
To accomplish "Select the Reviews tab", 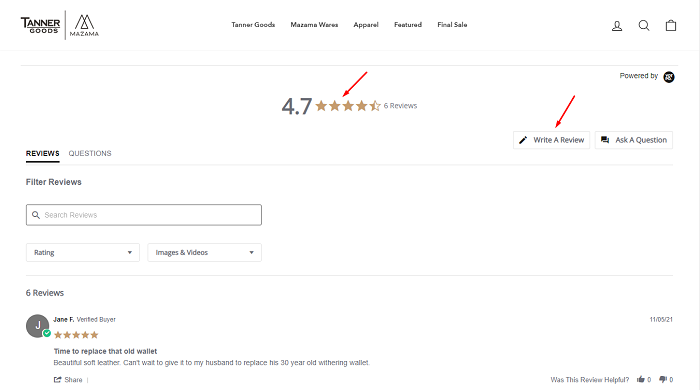I will pos(42,154).
